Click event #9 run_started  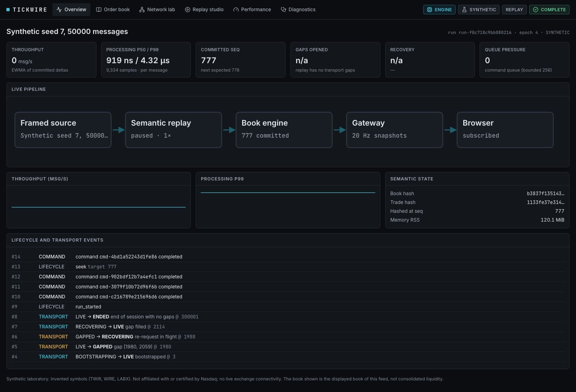288,307
